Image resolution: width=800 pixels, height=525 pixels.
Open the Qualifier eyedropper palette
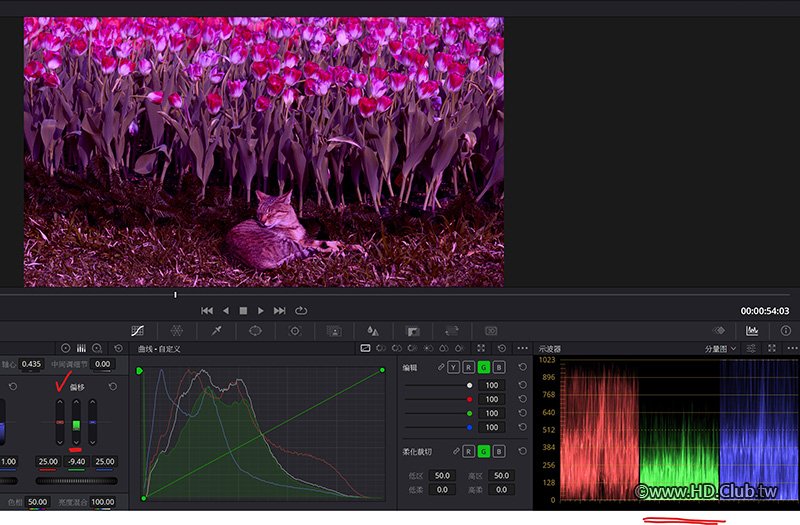216,330
